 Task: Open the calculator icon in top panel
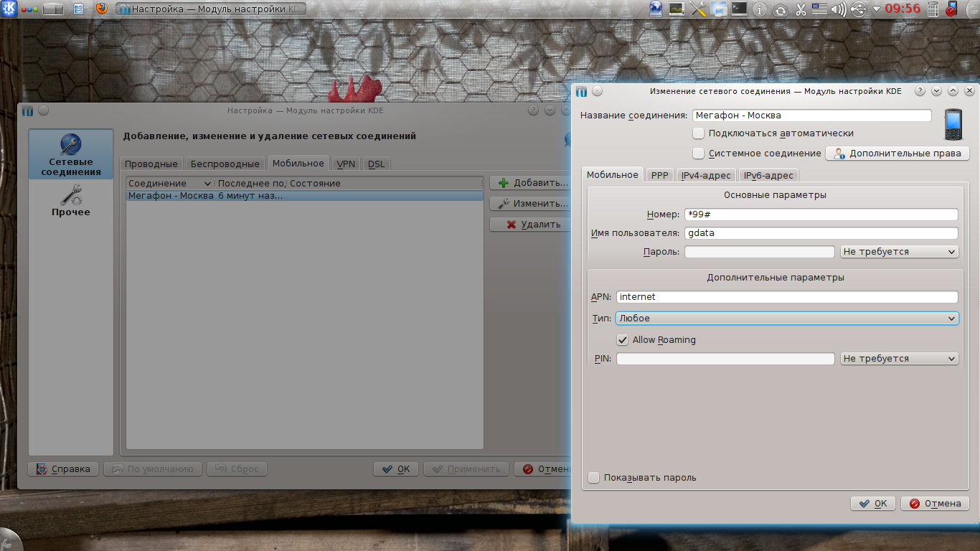pyautogui.click(x=933, y=9)
